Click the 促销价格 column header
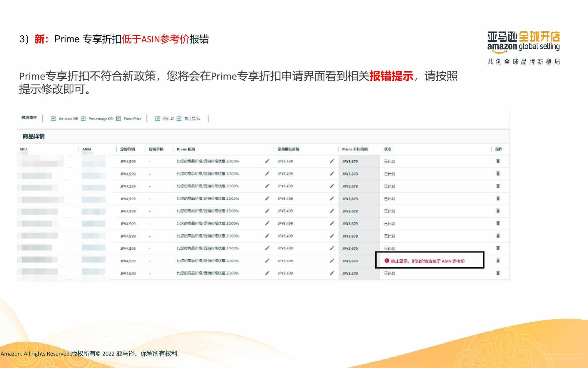Image resolution: width=588 pixels, height=368 pixels. [x=156, y=149]
